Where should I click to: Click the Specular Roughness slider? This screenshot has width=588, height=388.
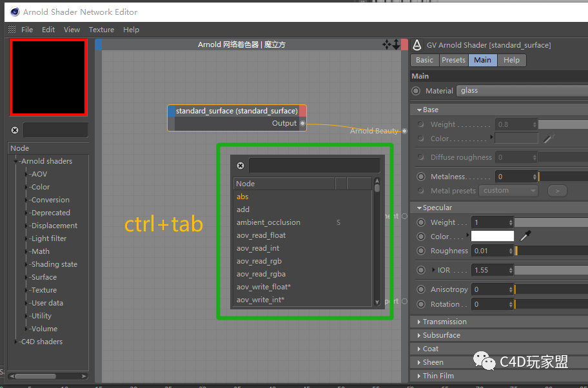pos(551,251)
